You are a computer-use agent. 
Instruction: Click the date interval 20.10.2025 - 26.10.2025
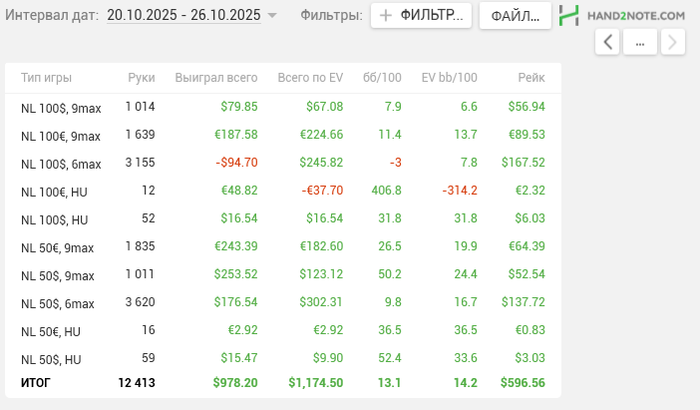pos(183,15)
